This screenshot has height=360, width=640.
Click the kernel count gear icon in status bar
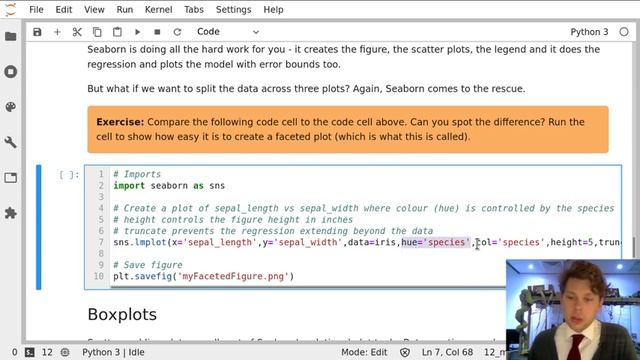[x=65, y=352]
